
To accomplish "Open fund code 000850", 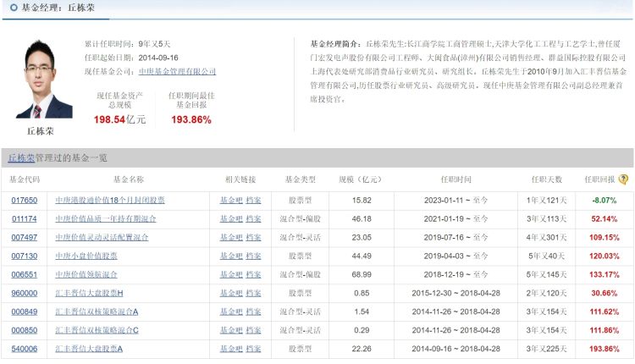I will [25, 330].
